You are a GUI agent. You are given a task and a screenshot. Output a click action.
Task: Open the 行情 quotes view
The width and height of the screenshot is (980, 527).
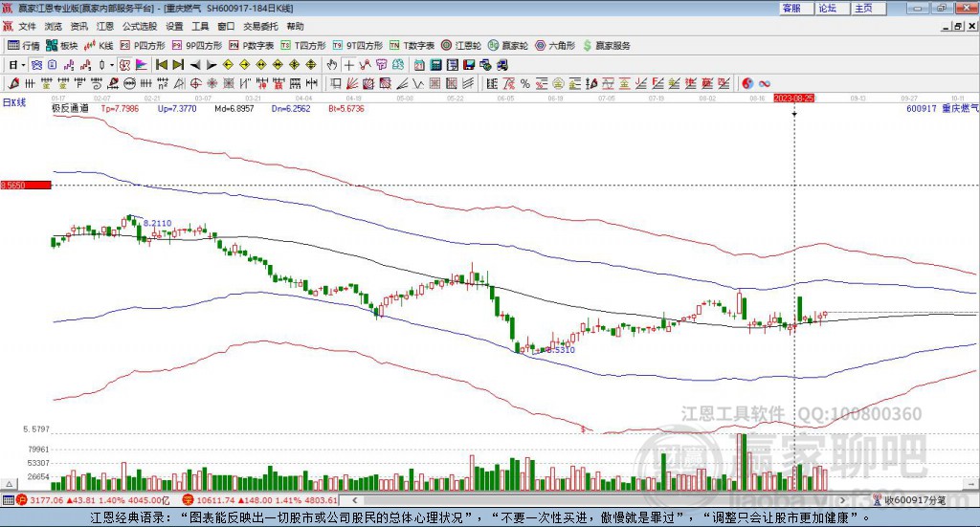pos(24,46)
